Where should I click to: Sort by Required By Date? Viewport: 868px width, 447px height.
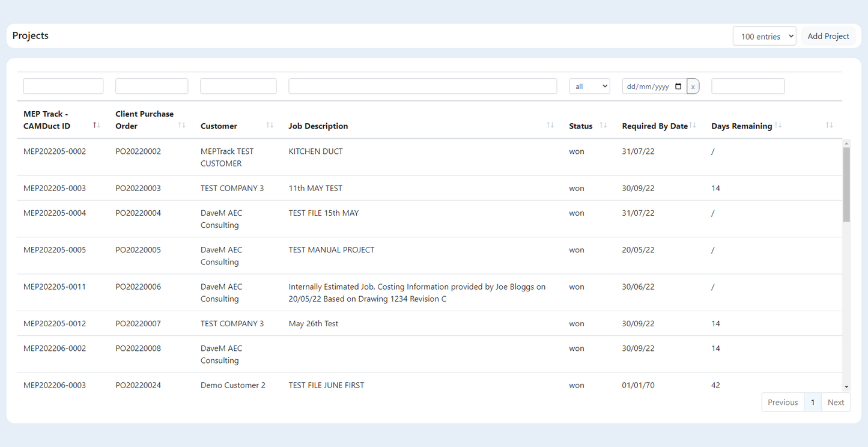693,125
